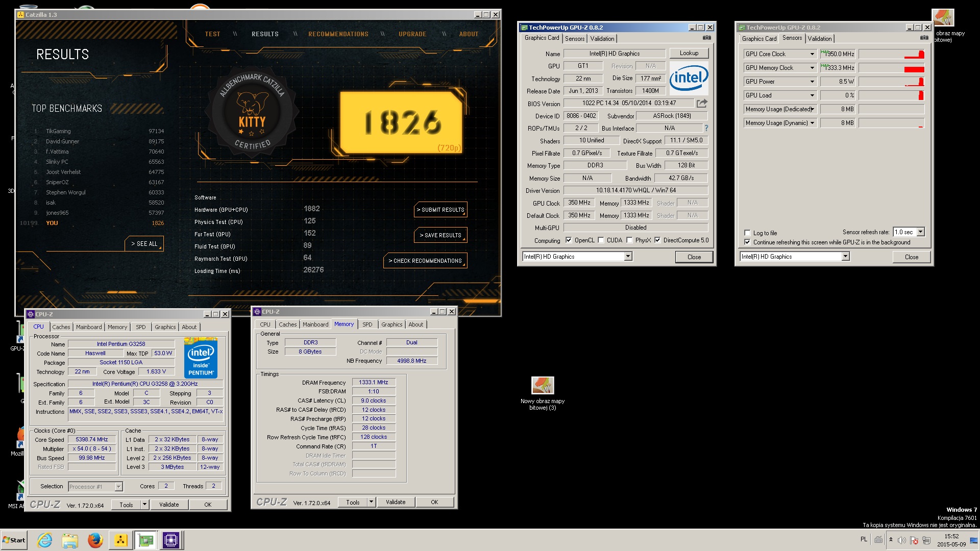This screenshot has width=980, height=551.
Task: Click the Bus Interface question mark icon
Action: pos(706,128)
